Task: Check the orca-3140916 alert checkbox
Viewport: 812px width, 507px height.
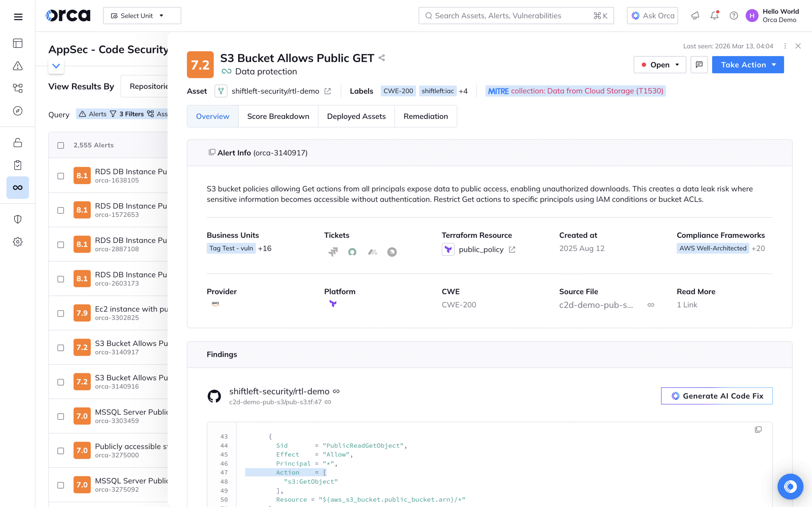Action: tap(61, 382)
